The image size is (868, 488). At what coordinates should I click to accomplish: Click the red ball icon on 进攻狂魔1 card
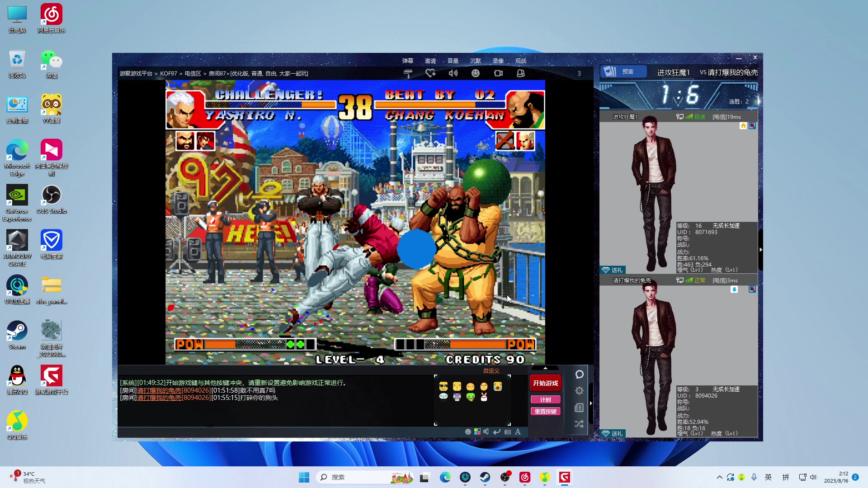pos(752,126)
